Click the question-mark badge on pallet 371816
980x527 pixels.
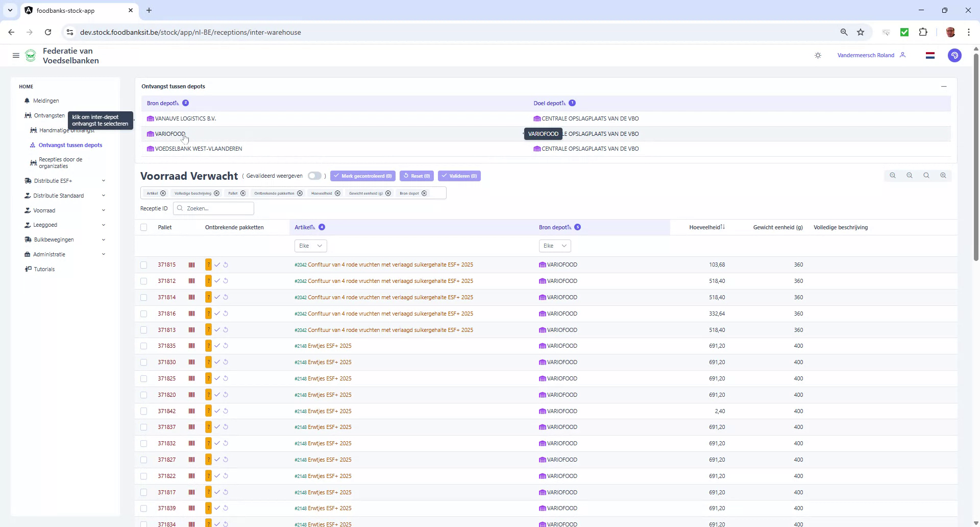(208, 314)
